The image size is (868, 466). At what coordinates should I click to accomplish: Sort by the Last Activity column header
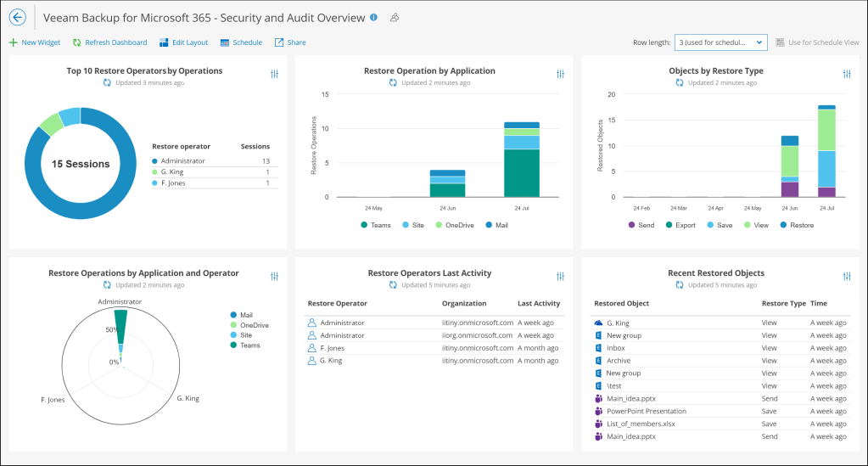point(539,303)
